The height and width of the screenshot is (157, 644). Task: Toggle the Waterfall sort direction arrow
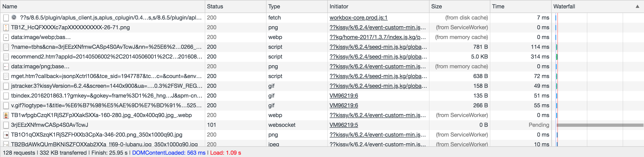[x=637, y=7]
